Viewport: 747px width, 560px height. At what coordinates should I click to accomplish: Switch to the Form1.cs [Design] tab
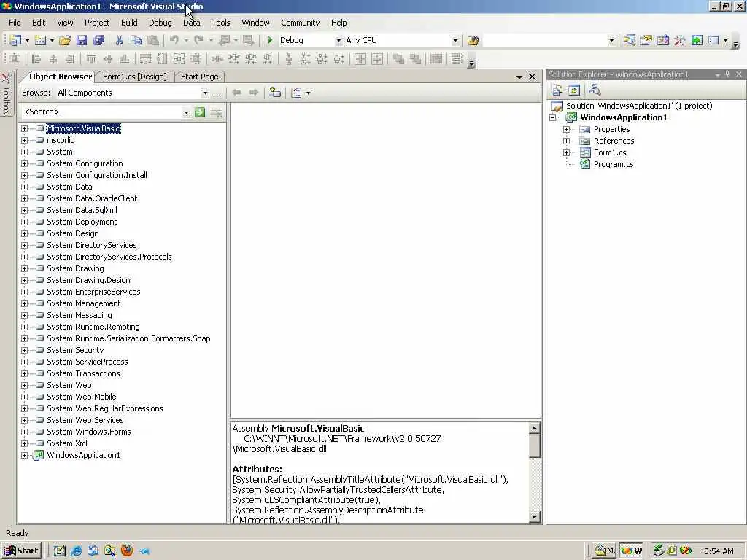pos(135,77)
